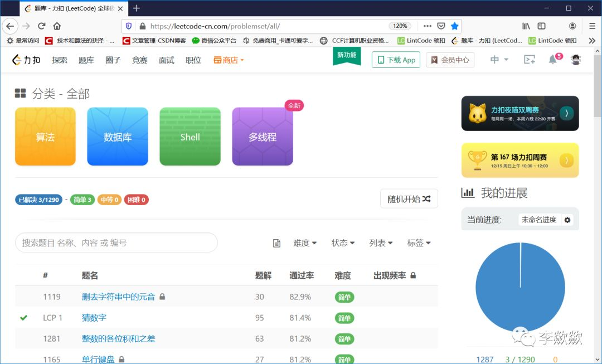Select the 多线程 category card
602x364 pixels.
[x=263, y=137]
